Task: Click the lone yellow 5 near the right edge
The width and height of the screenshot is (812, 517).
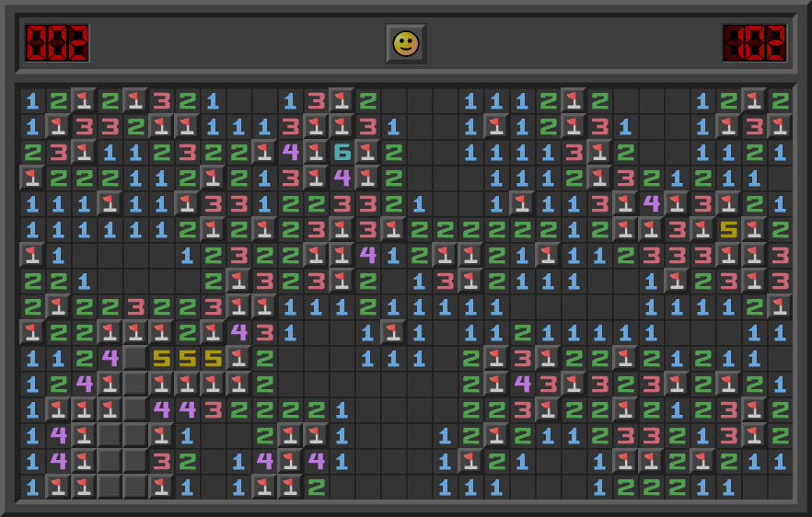Action: click(x=729, y=229)
